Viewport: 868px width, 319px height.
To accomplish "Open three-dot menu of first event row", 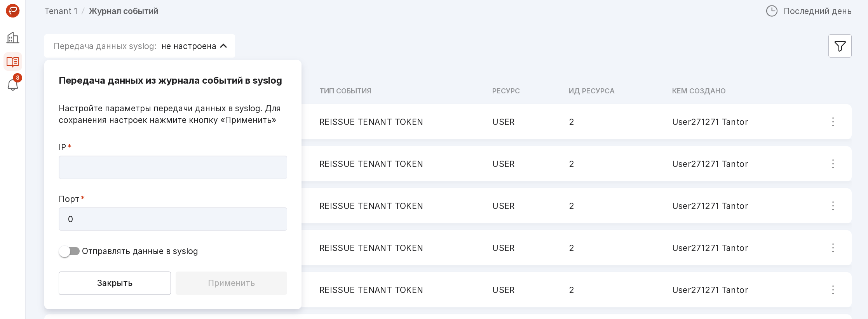I will tap(833, 122).
